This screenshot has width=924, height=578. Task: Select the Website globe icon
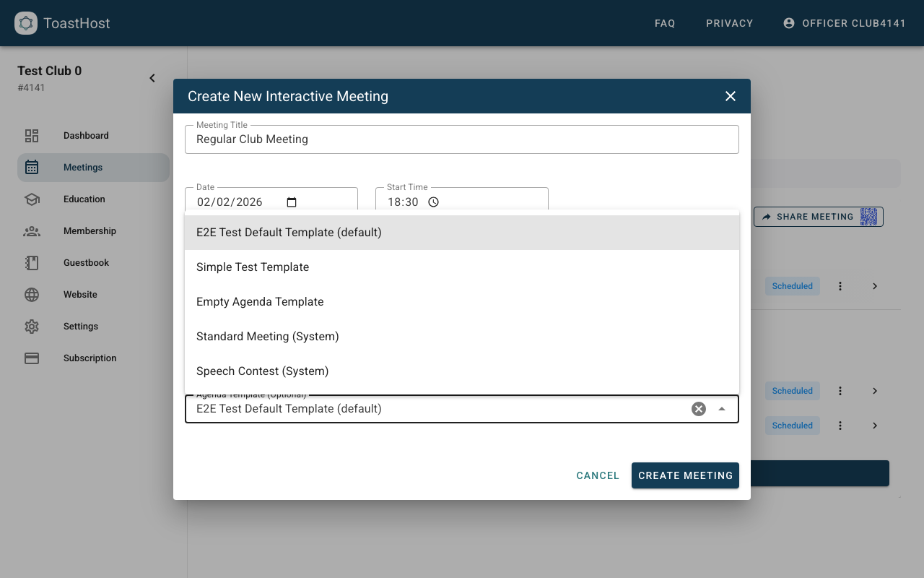[31, 294]
